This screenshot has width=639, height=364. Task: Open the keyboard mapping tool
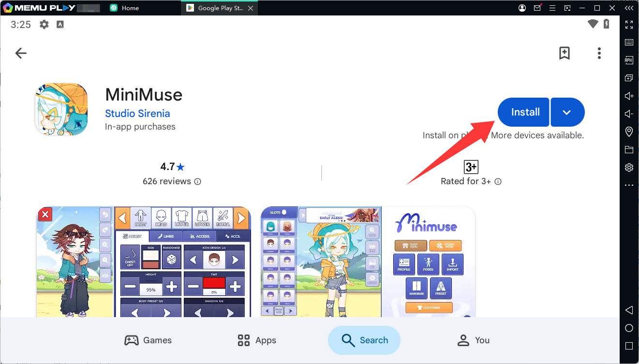coord(629,42)
